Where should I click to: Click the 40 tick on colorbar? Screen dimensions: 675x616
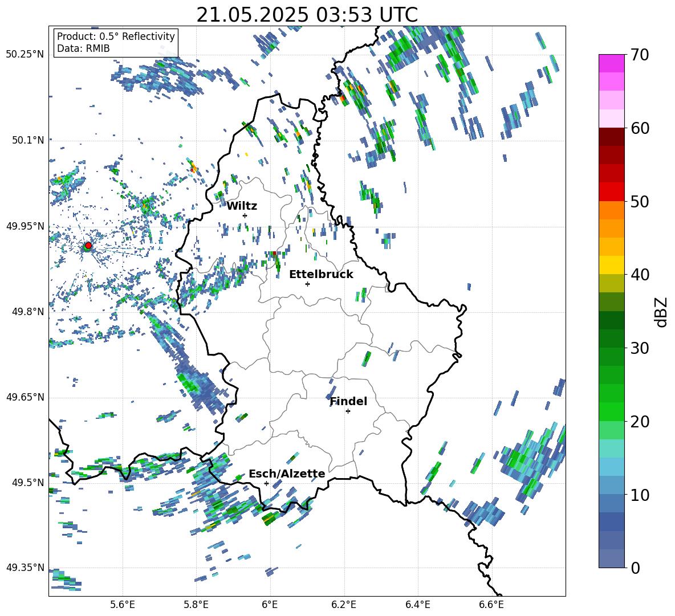pyautogui.click(x=640, y=275)
